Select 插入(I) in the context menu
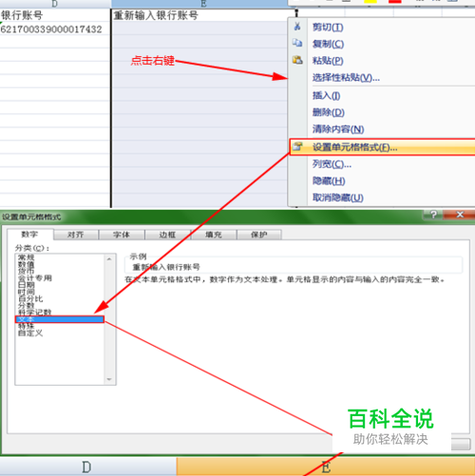 pos(326,95)
